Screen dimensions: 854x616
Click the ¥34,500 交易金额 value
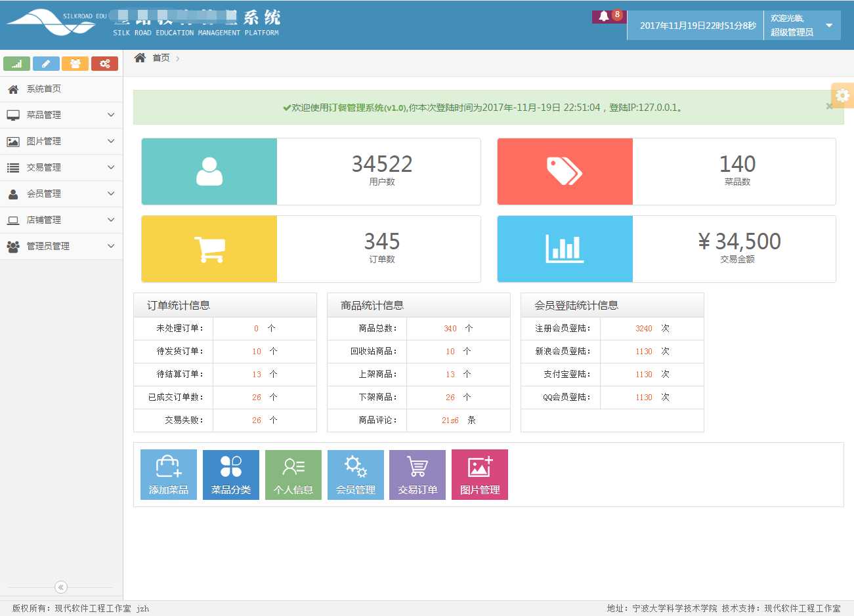[740, 241]
